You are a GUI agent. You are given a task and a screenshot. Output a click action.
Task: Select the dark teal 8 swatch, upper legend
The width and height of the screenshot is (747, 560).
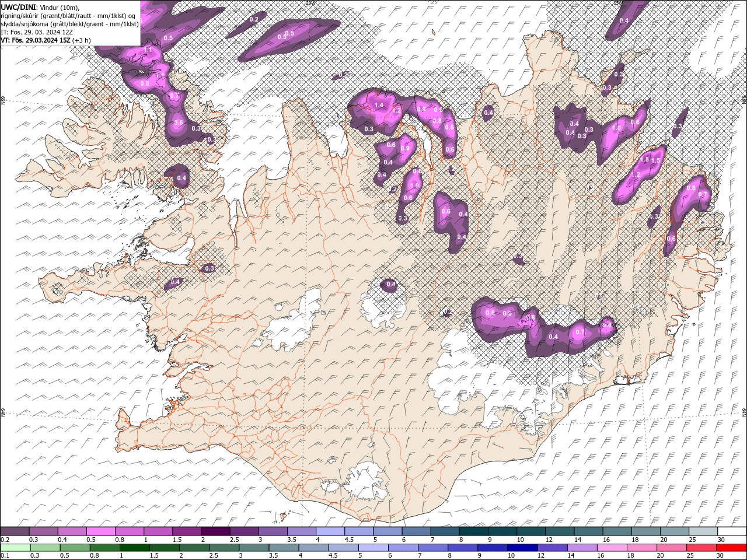pyautogui.click(x=474, y=531)
